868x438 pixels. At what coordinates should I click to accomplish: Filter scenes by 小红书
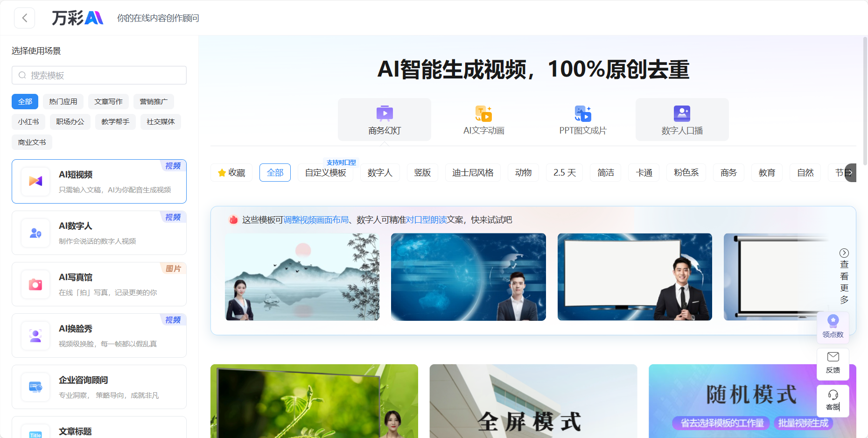click(x=28, y=121)
